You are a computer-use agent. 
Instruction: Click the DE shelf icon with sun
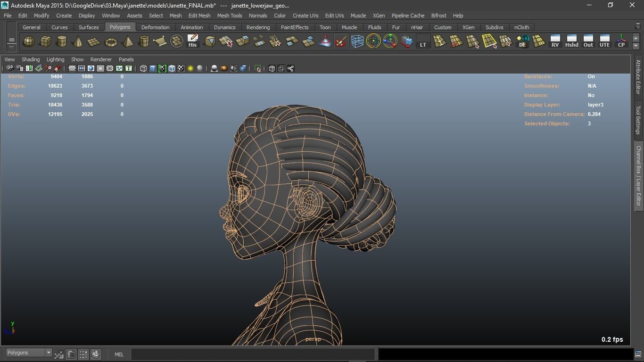[x=522, y=41]
